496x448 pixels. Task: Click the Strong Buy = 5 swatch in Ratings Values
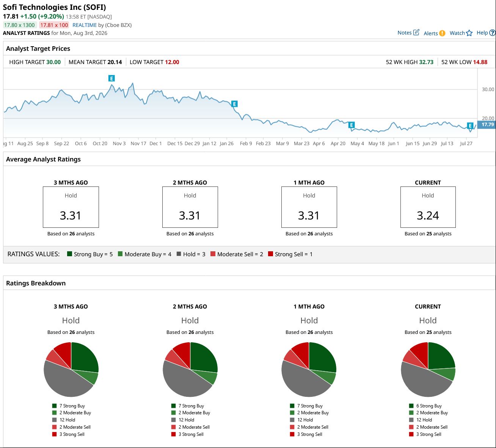pyautogui.click(x=69, y=254)
